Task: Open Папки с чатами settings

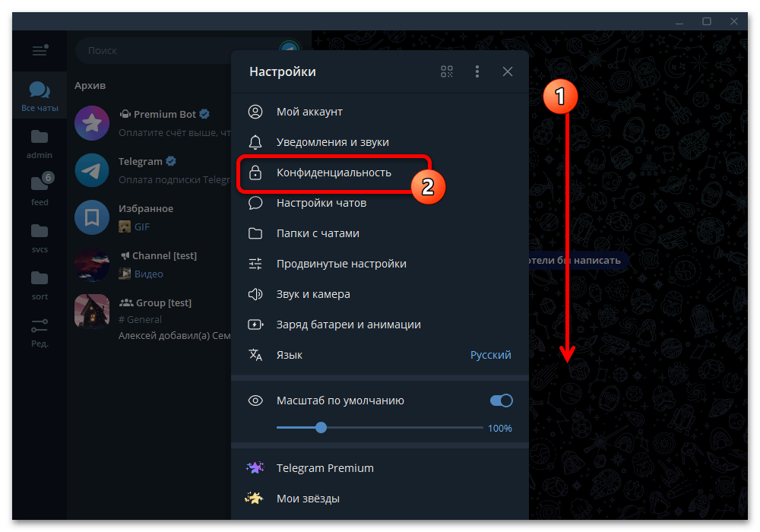Action: [x=379, y=233]
